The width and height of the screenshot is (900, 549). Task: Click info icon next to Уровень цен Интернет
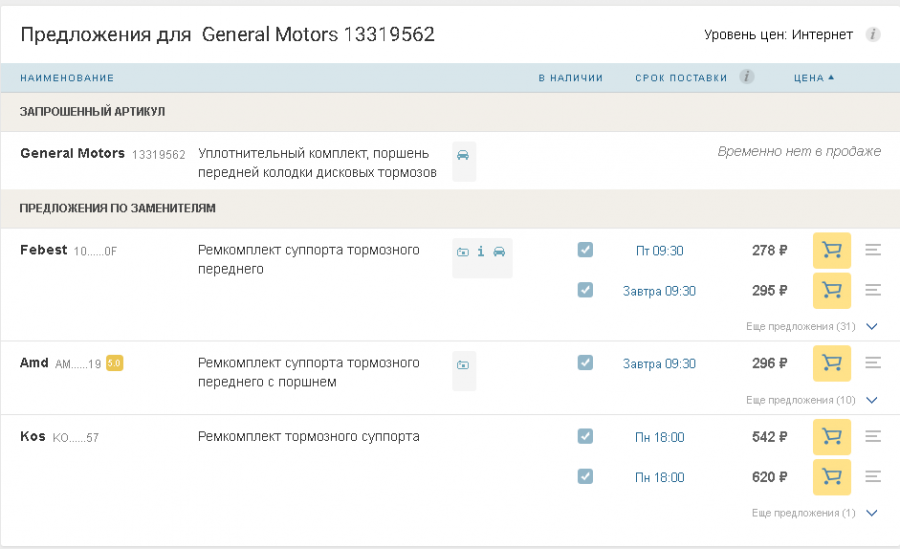point(872,34)
